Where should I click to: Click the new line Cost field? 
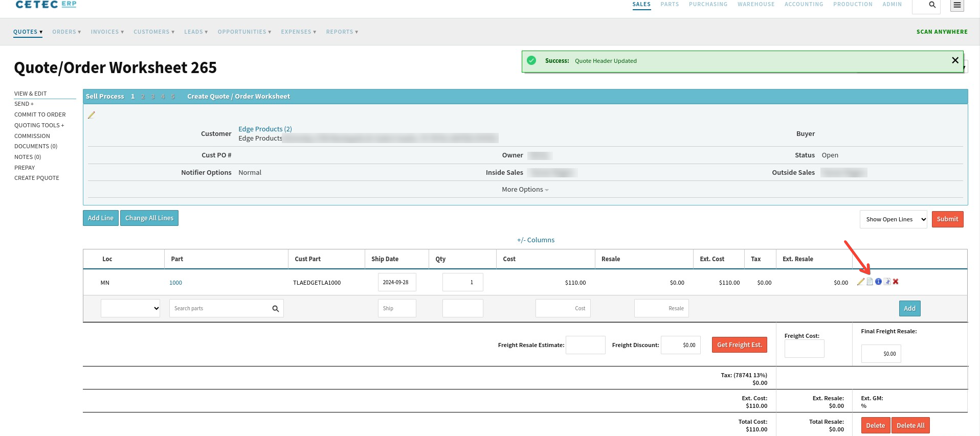563,308
